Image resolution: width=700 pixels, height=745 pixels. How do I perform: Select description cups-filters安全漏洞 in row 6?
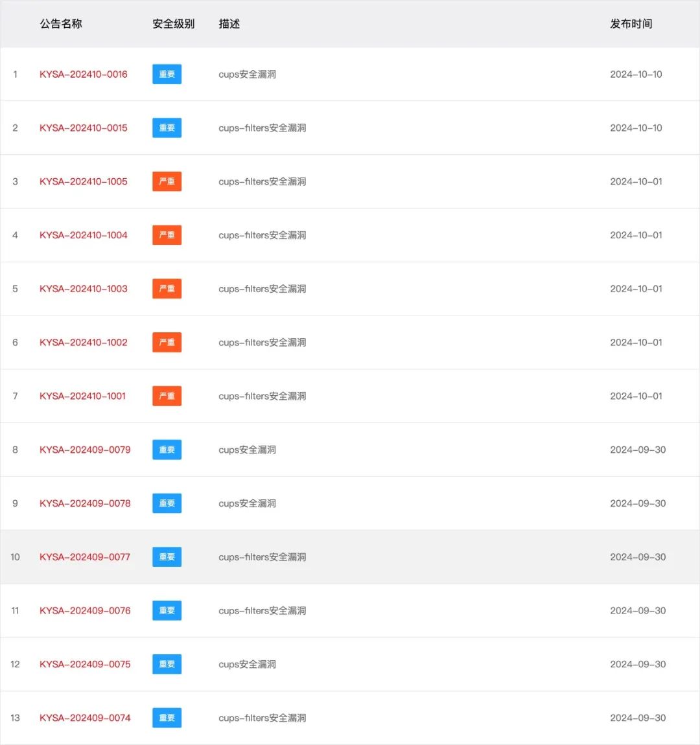click(x=262, y=343)
